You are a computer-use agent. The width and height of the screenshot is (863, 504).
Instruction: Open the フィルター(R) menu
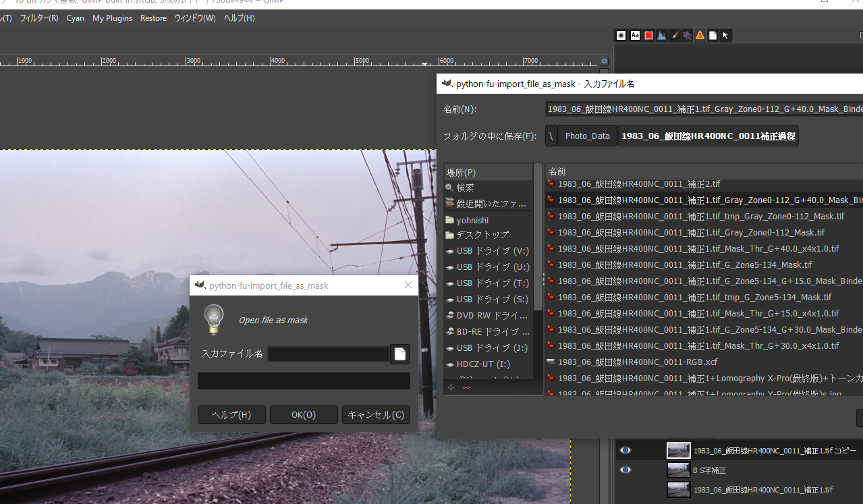(x=39, y=18)
